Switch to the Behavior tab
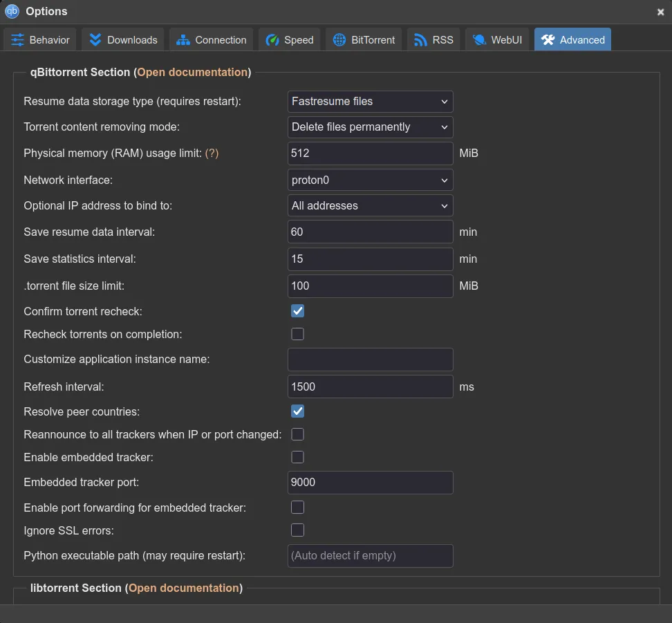 coord(40,40)
